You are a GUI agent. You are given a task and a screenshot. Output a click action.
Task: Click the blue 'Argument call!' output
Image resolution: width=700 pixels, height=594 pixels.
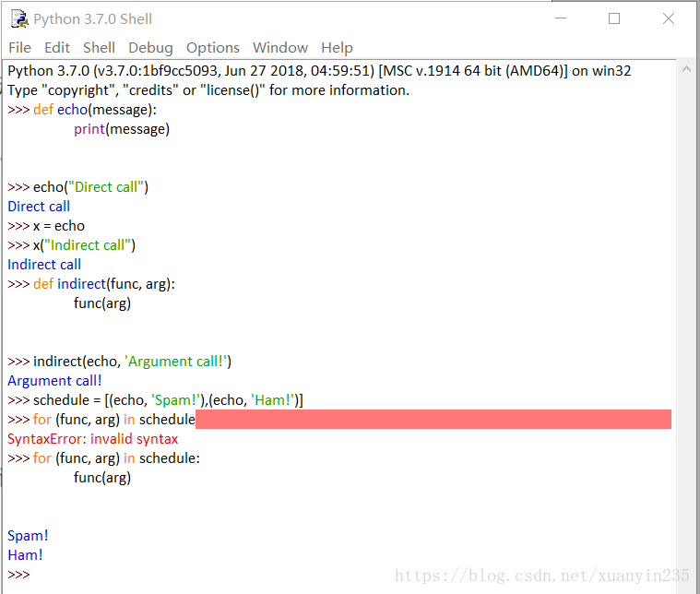[54, 381]
